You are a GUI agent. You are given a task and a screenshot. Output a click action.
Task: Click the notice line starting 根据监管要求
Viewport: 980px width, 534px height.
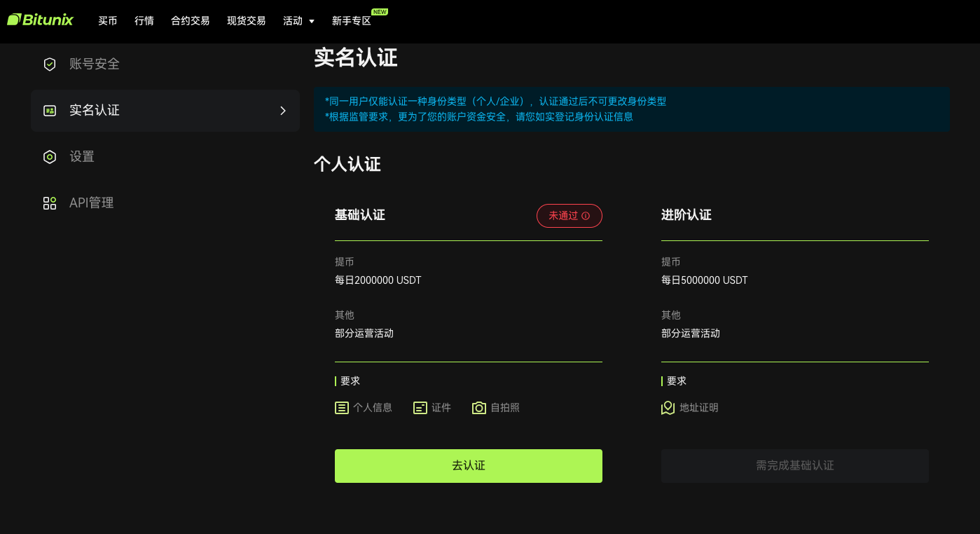[479, 117]
